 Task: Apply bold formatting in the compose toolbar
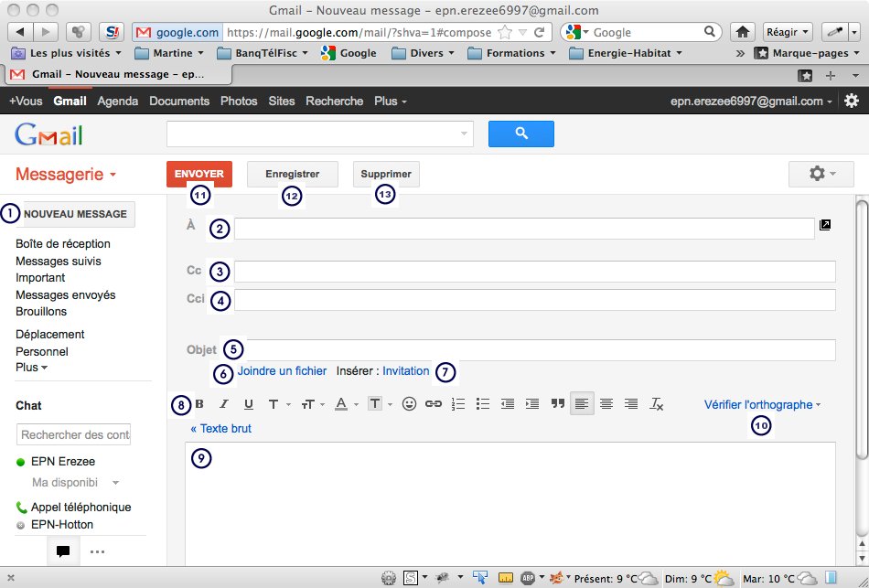[200, 403]
